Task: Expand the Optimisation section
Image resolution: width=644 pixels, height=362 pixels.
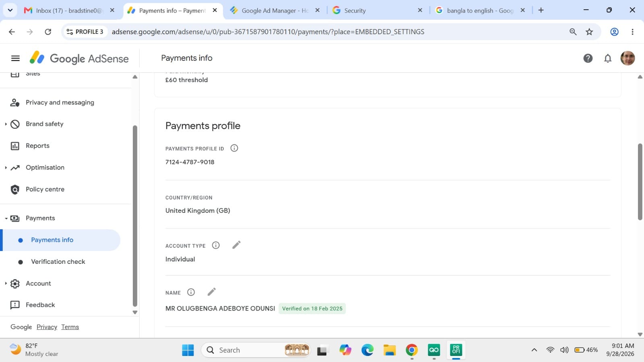Action: tap(6, 167)
